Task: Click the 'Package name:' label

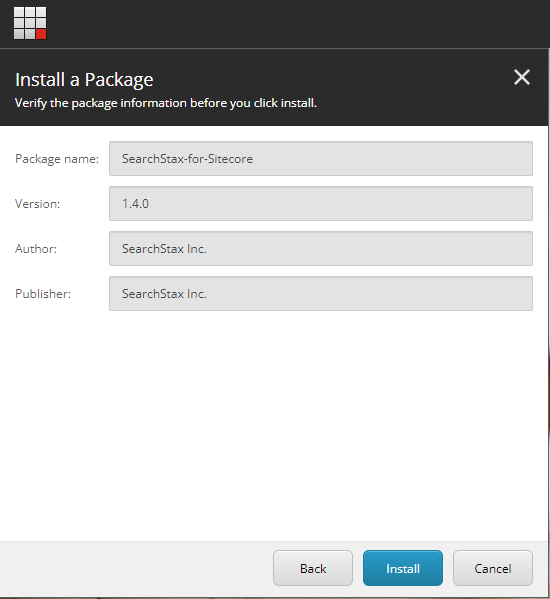Action: [57, 159]
